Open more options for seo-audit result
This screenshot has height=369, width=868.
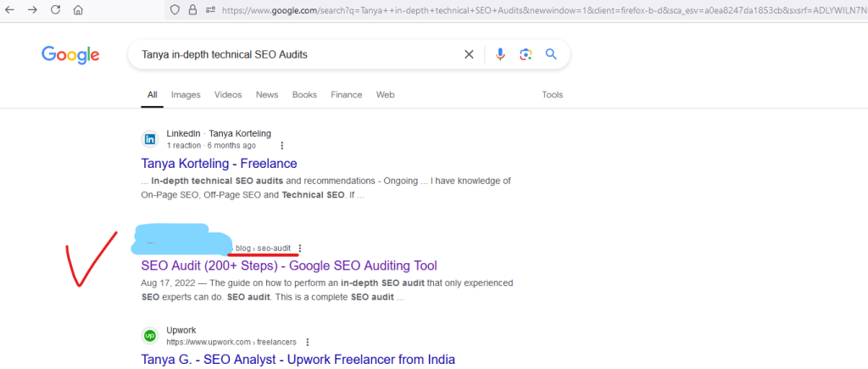click(300, 249)
